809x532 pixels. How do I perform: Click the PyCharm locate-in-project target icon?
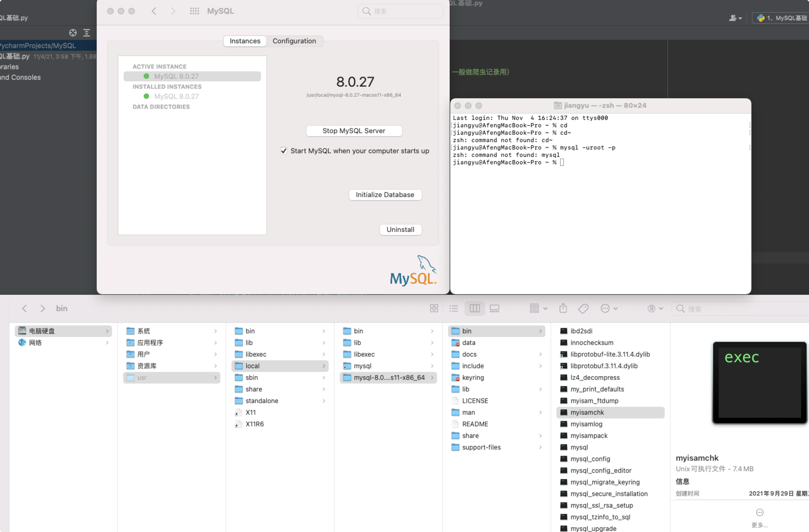click(73, 33)
